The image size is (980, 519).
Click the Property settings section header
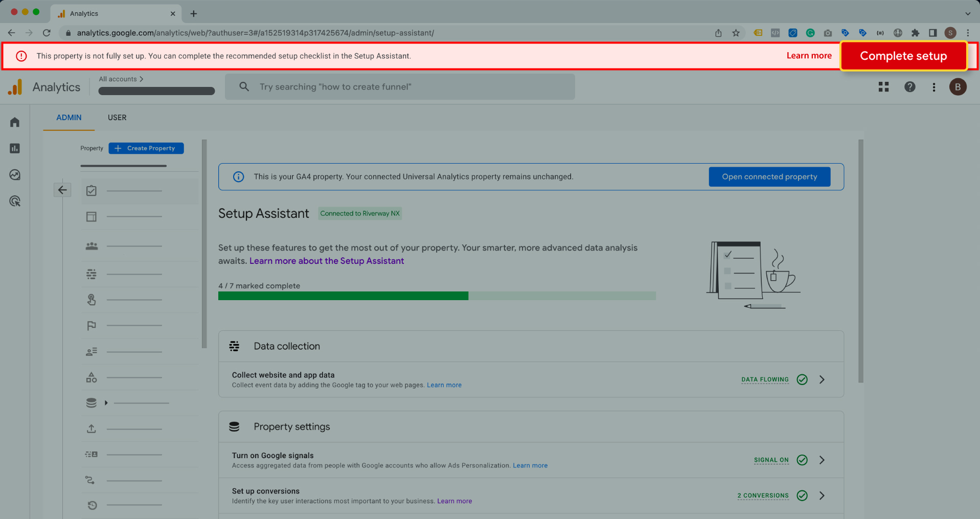[531, 426]
